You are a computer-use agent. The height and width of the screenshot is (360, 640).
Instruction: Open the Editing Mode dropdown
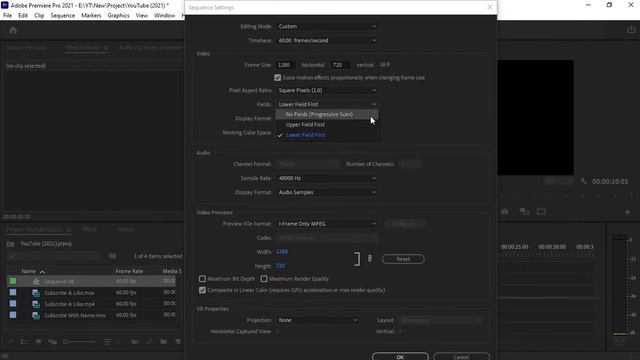coord(327,27)
